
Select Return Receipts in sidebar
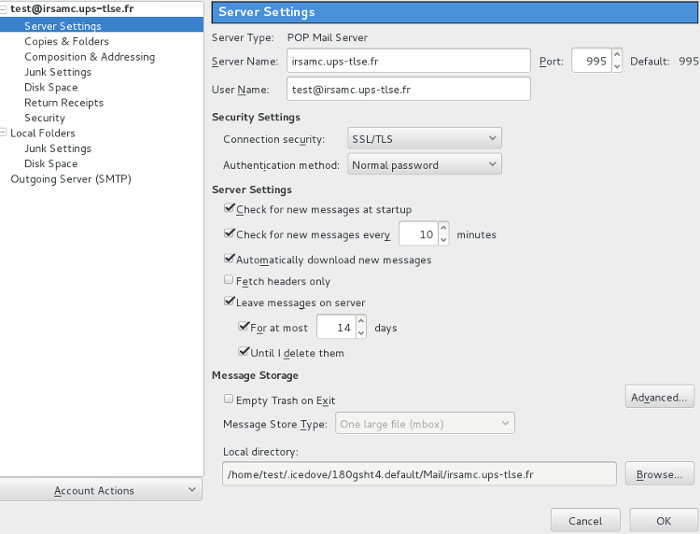click(63, 102)
